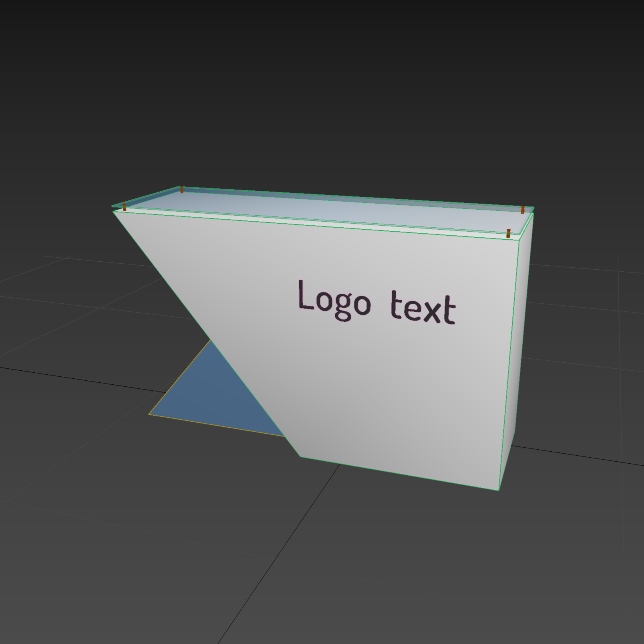Click the rear-left bolt on the glass top
The image size is (644, 644).
pos(181,190)
